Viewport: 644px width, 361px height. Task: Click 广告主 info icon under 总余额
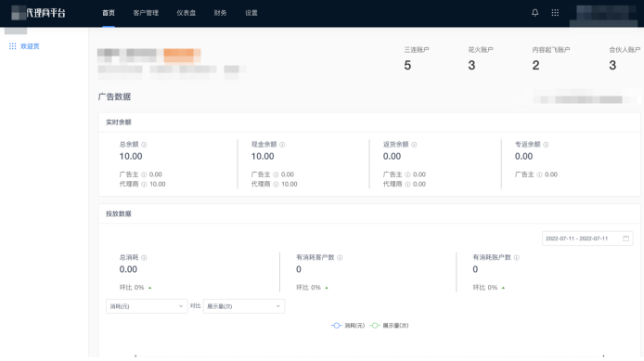[144, 174]
